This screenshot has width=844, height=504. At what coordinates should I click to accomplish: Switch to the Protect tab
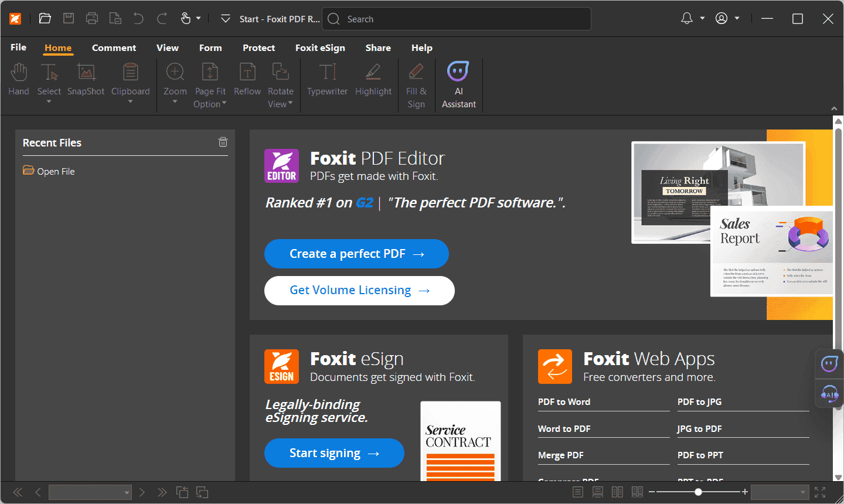[x=259, y=48]
